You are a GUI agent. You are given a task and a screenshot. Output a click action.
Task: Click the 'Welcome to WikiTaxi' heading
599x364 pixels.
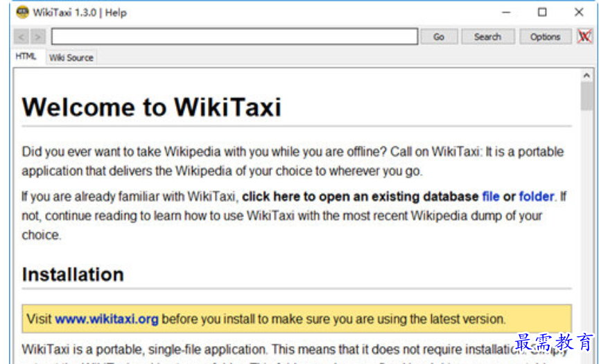pyautogui.click(x=152, y=107)
